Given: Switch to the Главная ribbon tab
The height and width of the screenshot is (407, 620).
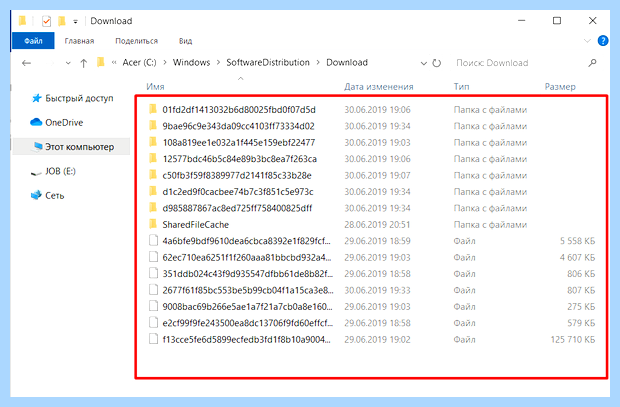Looking at the screenshot, I should click(x=79, y=41).
